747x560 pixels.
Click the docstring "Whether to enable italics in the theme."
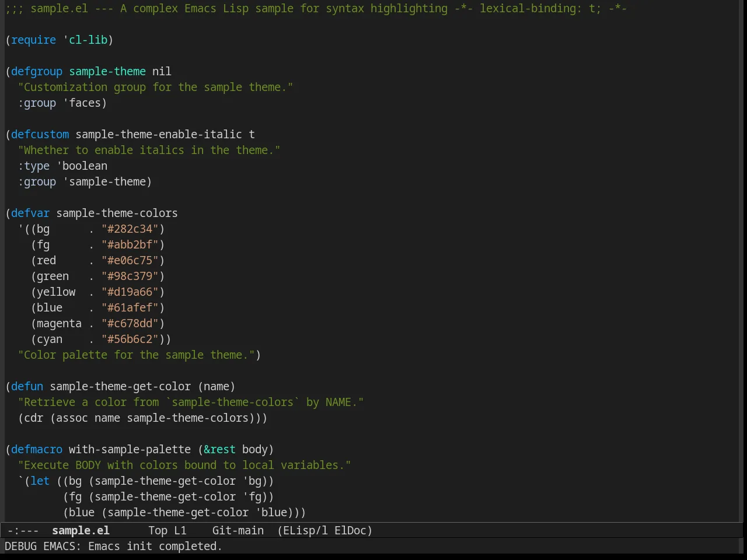coord(149,150)
